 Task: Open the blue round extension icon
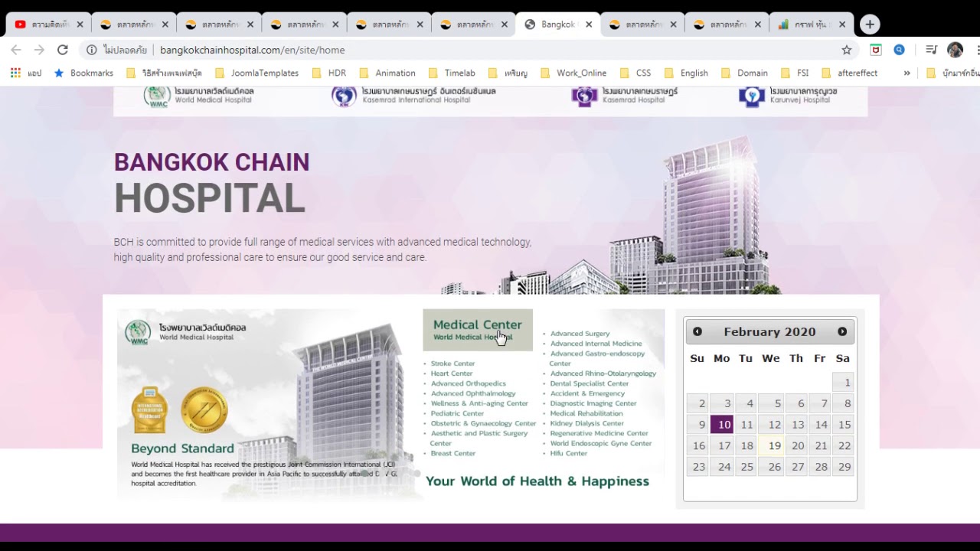coord(899,50)
